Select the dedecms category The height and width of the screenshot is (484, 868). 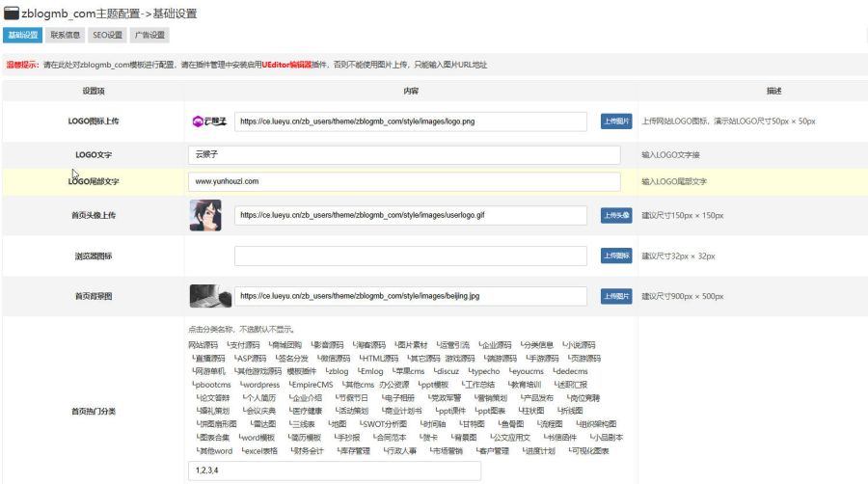click(572, 372)
